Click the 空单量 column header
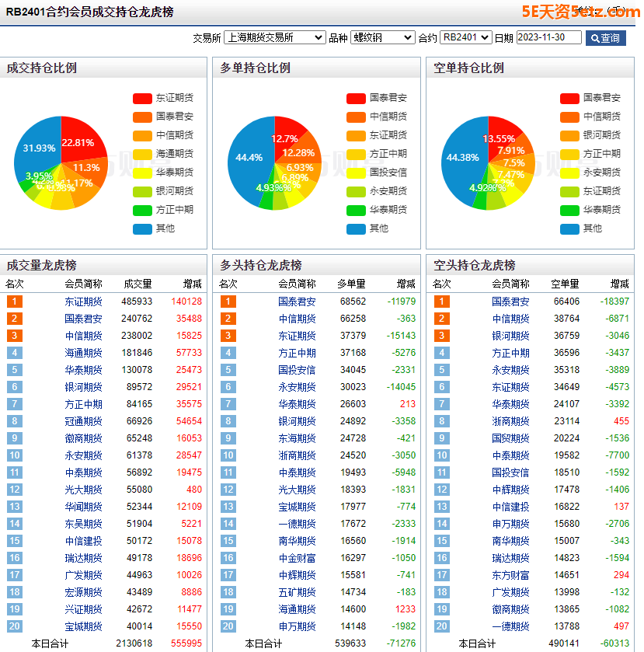 [566, 284]
